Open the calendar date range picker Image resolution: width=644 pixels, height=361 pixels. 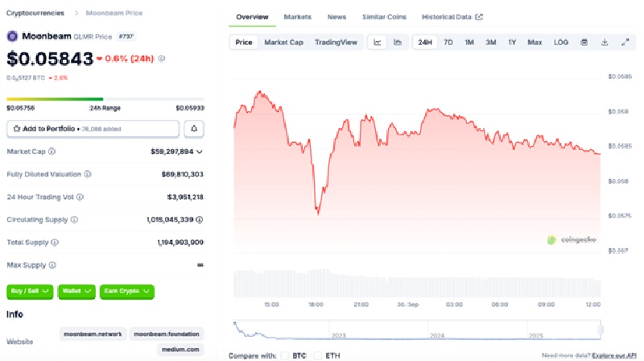[x=584, y=42]
